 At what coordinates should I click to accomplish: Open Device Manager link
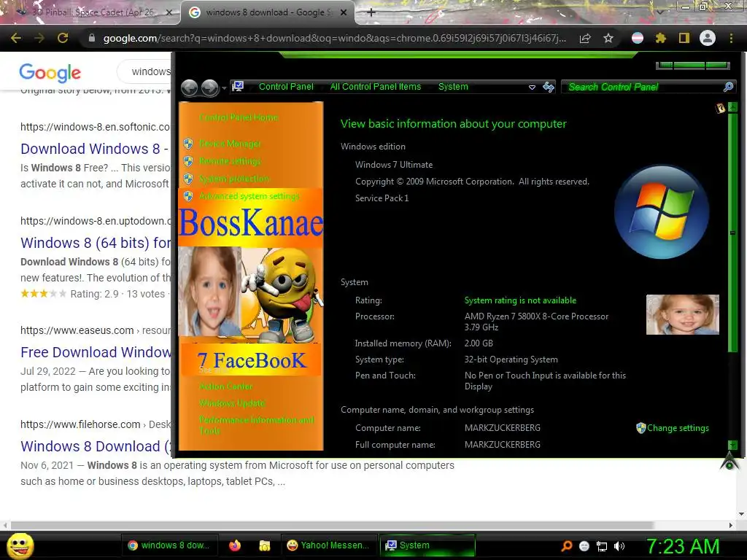[230, 144]
